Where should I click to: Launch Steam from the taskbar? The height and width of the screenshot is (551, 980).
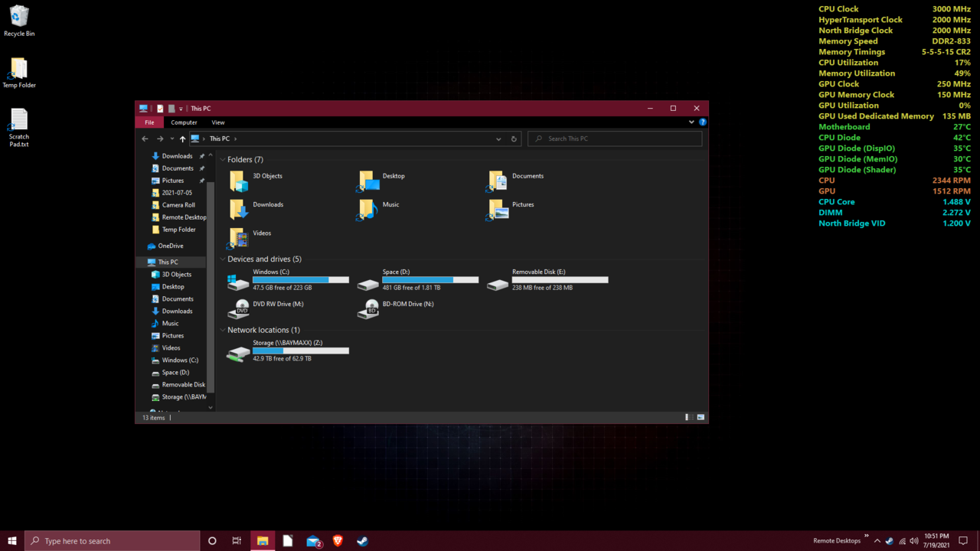(x=363, y=541)
